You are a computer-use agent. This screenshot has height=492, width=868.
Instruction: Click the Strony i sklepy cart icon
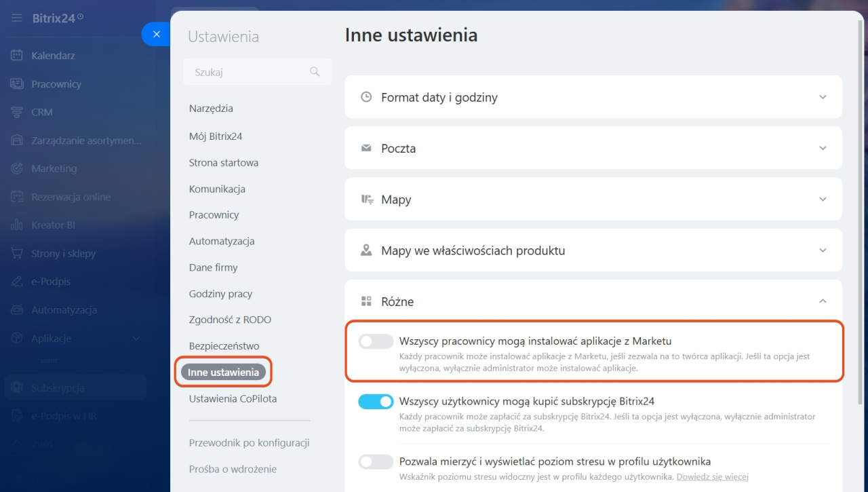[x=17, y=253]
